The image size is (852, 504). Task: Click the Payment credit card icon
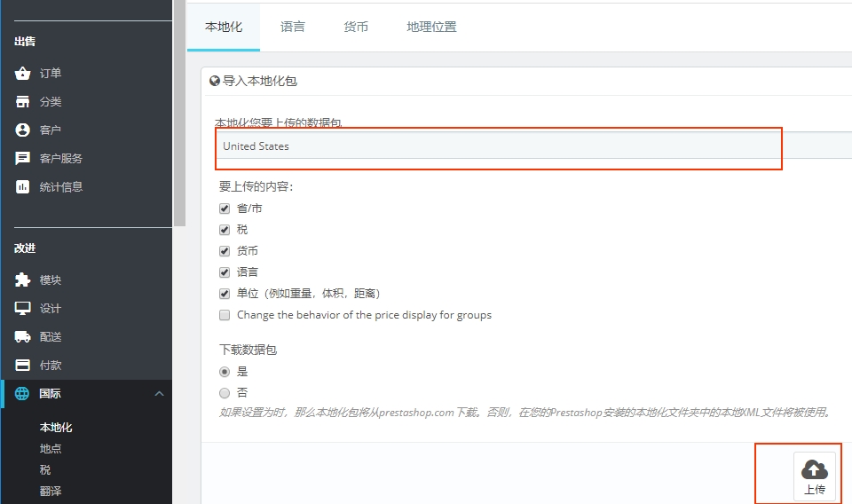pyautogui.click(x=23, y=366)
